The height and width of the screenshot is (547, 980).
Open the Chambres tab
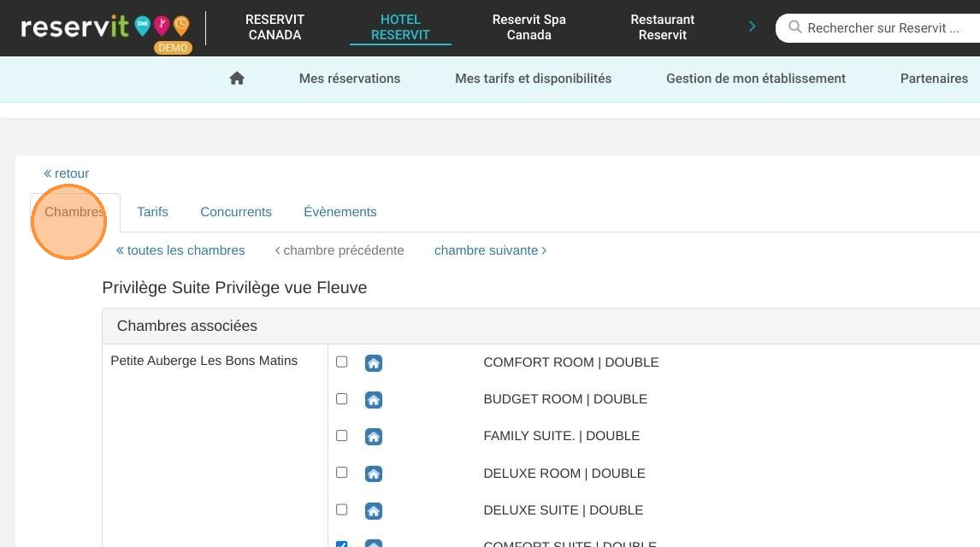pos(74,212)
